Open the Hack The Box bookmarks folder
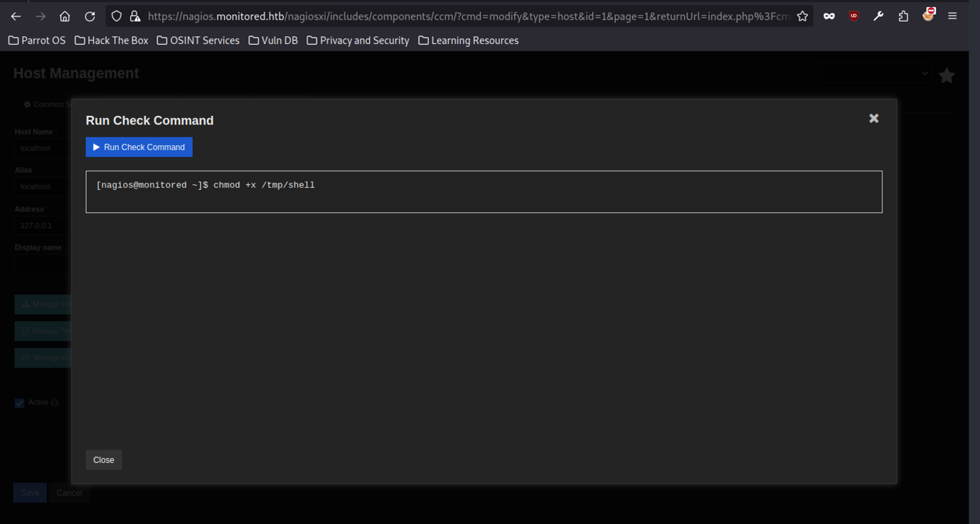The width and height of the screenshot is (980, 524). (x=112, y=41)
